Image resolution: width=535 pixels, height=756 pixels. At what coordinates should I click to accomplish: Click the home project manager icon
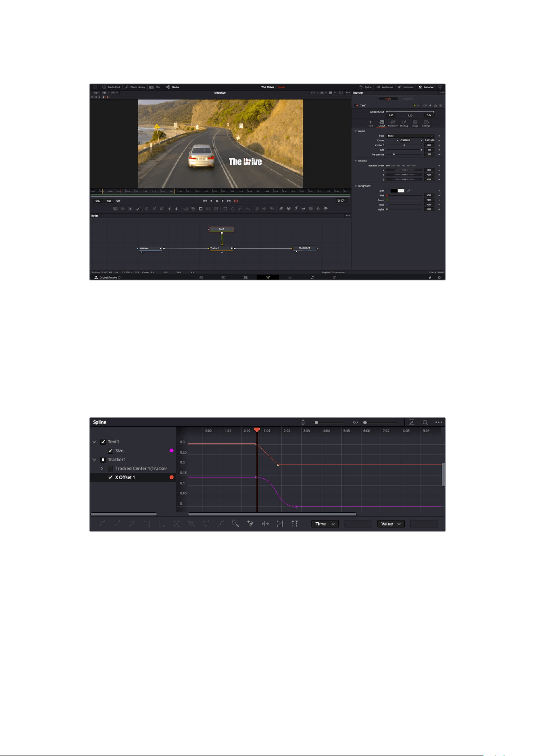[430, 278]
